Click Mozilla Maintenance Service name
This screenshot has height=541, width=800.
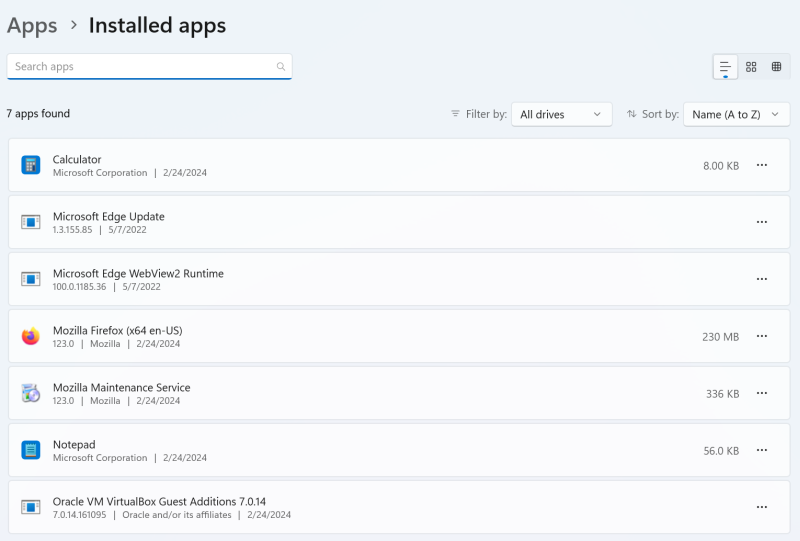point(121,387)
